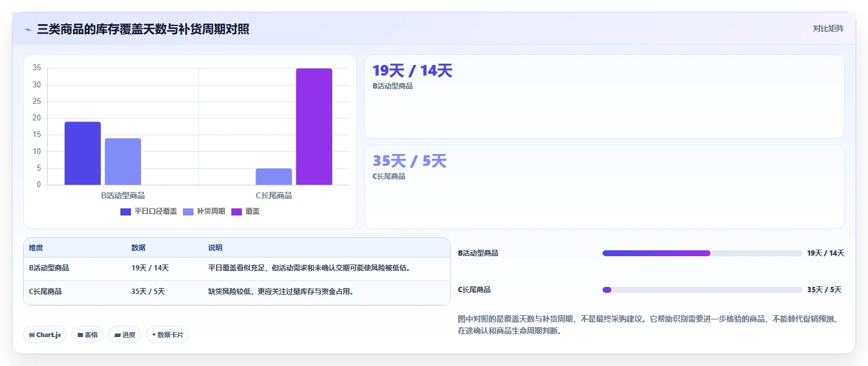Image resolution: width=868 pixels, height=366 pixels.
Task: Click C长尾商品 label beside progress bar
Action: click(474, 290)
